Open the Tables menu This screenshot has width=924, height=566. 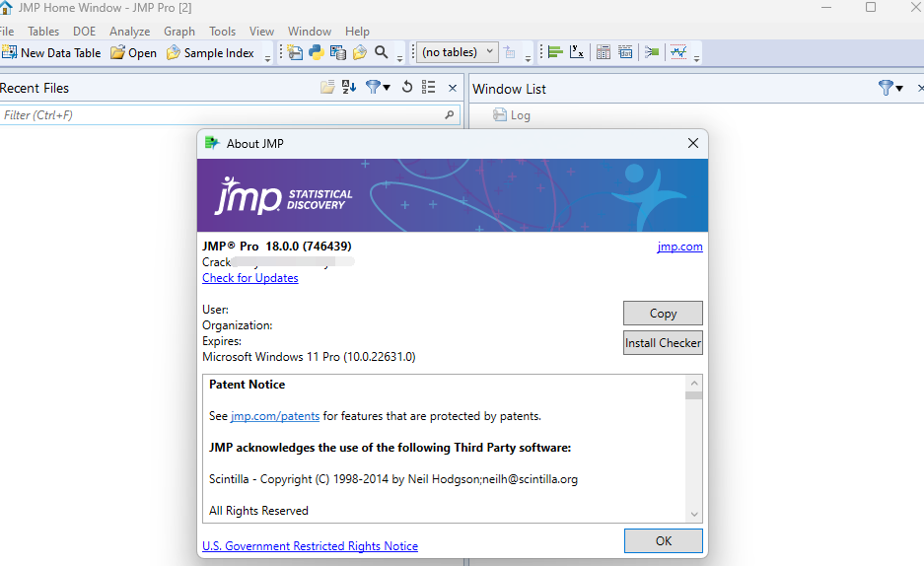tap(43, 32)
